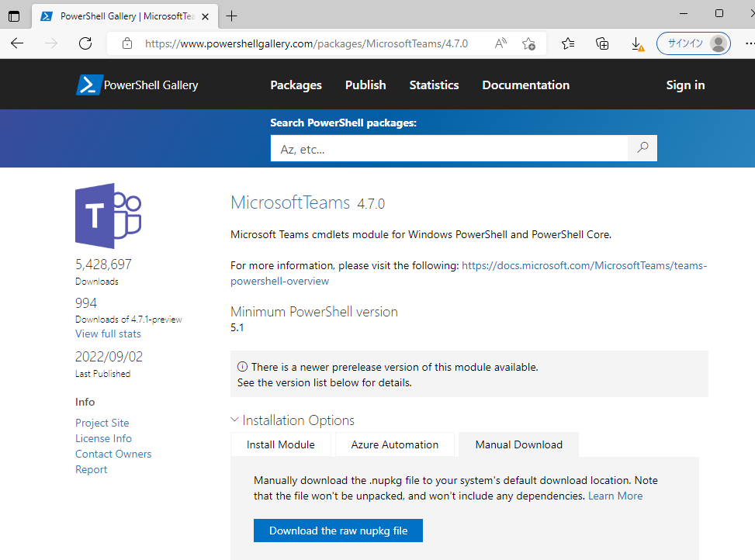Minimize the browser window
The width and height of the screenshot is (755, 560).
pyautogui.click(x=684, y=13)
